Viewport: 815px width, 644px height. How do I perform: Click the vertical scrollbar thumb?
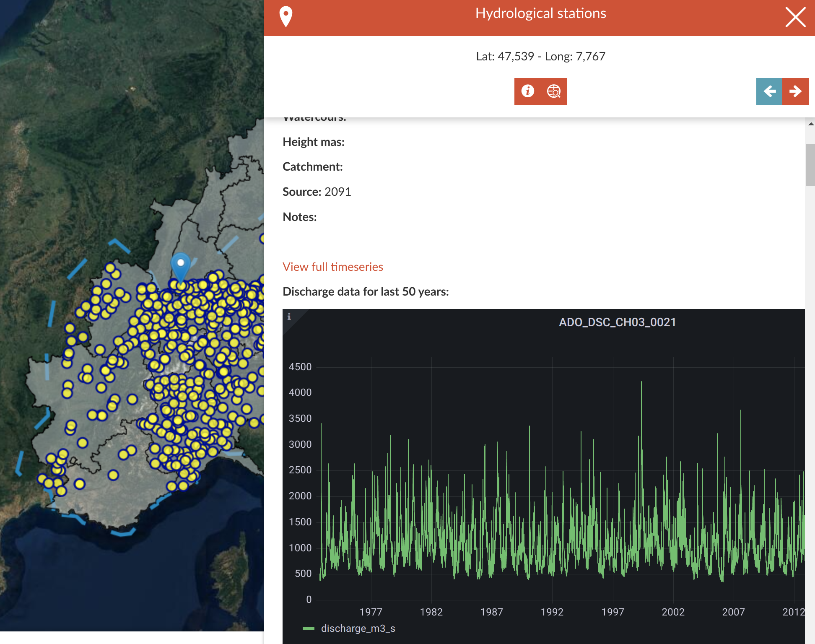(x=810, y=165)
